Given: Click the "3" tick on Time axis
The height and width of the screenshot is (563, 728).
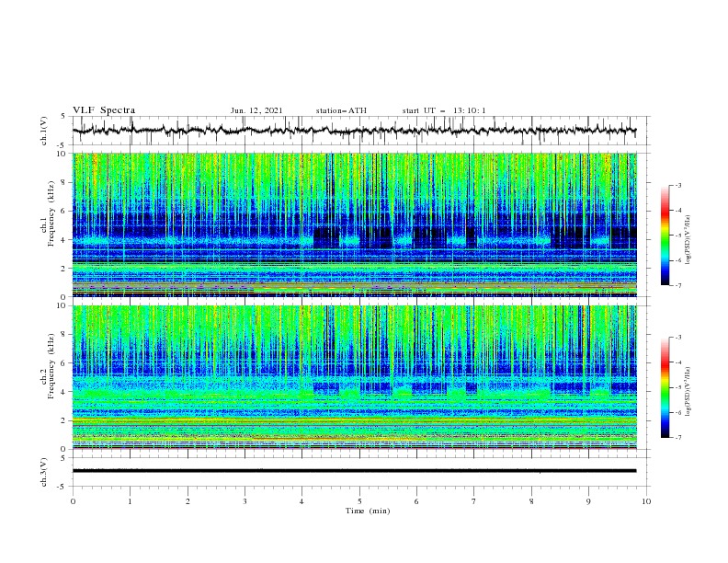Looking at the screenshot, I should 245,501.
